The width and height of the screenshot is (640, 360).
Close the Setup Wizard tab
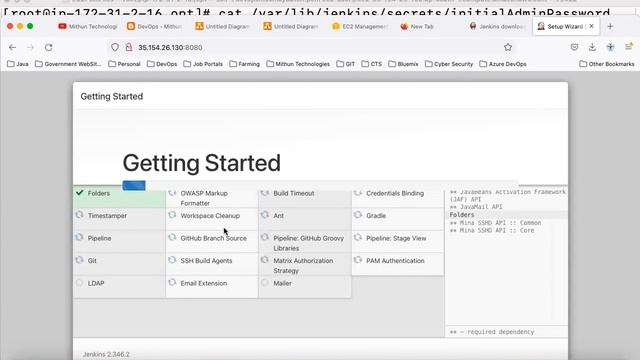591,26
